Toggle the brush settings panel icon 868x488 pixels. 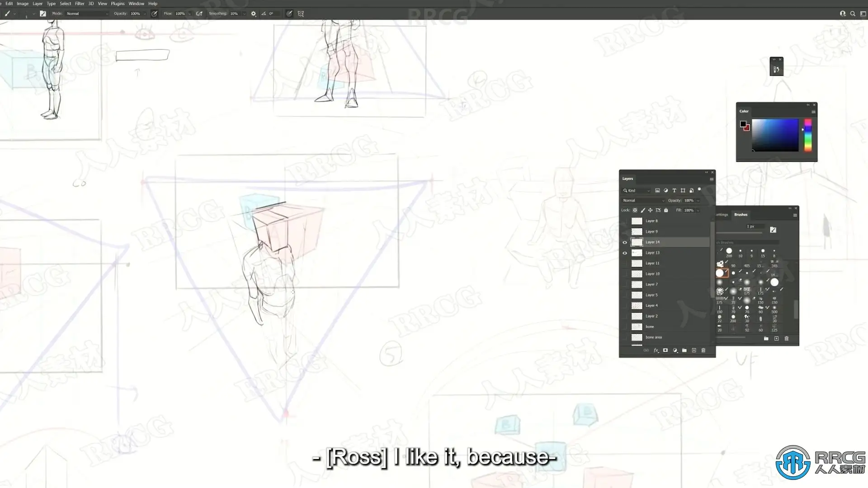point(43,14)
